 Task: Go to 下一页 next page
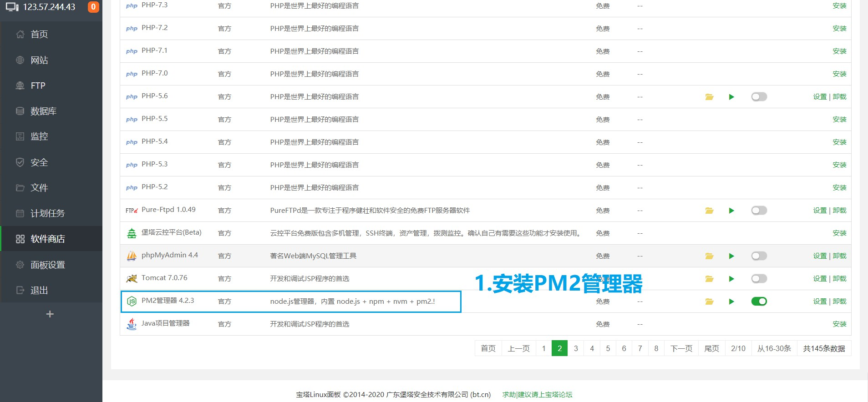tap(681, 348)
